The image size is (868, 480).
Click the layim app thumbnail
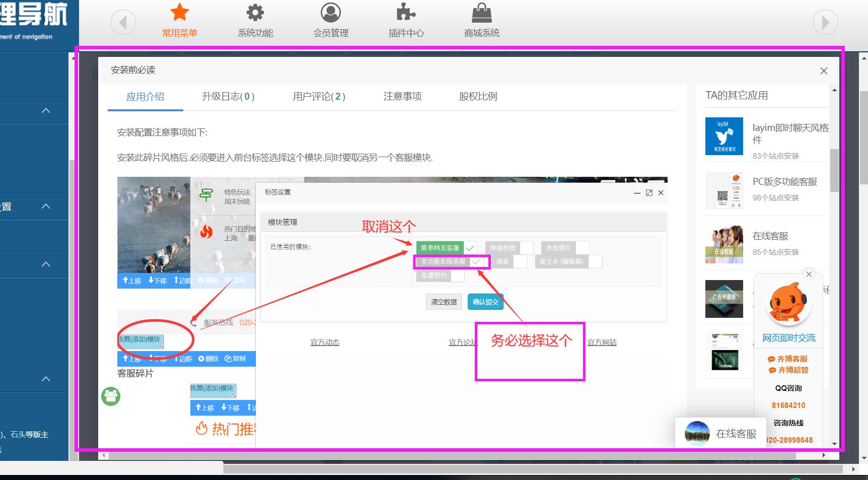point(724,136)
